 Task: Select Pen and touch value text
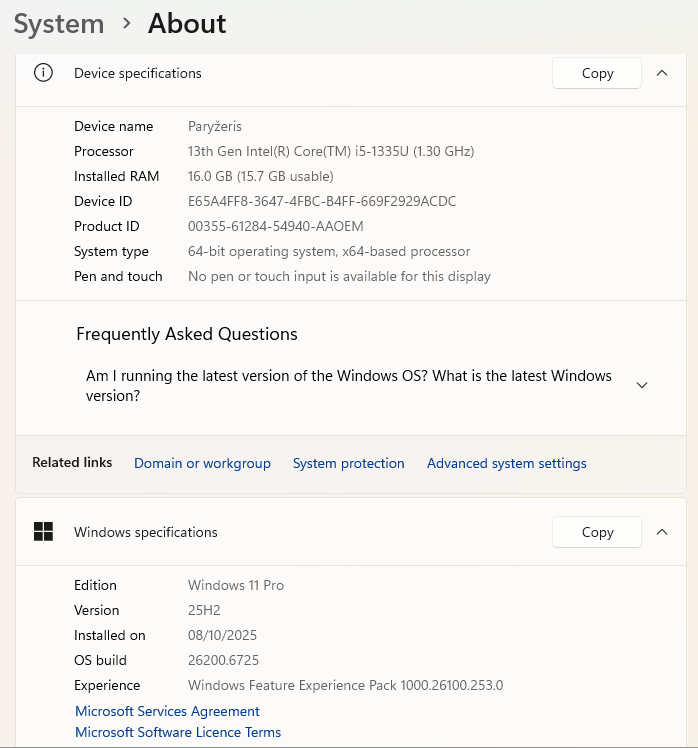click(339, 276)
